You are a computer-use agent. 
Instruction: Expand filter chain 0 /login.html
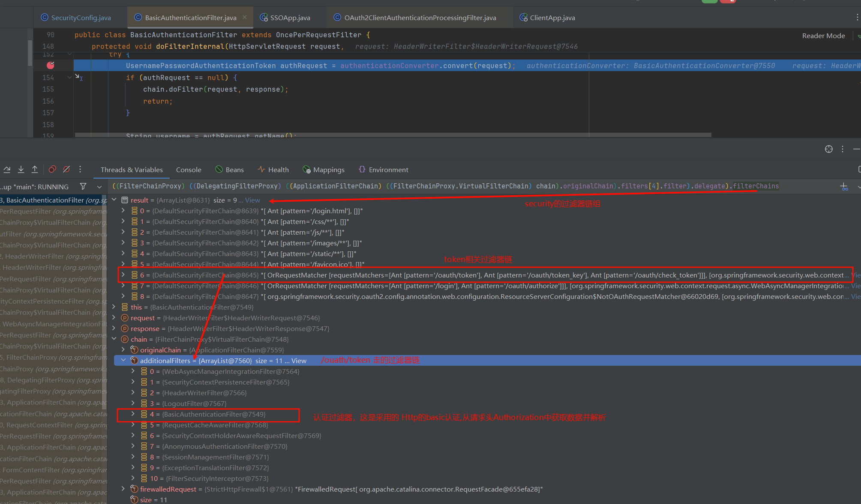tap(123, 211)
